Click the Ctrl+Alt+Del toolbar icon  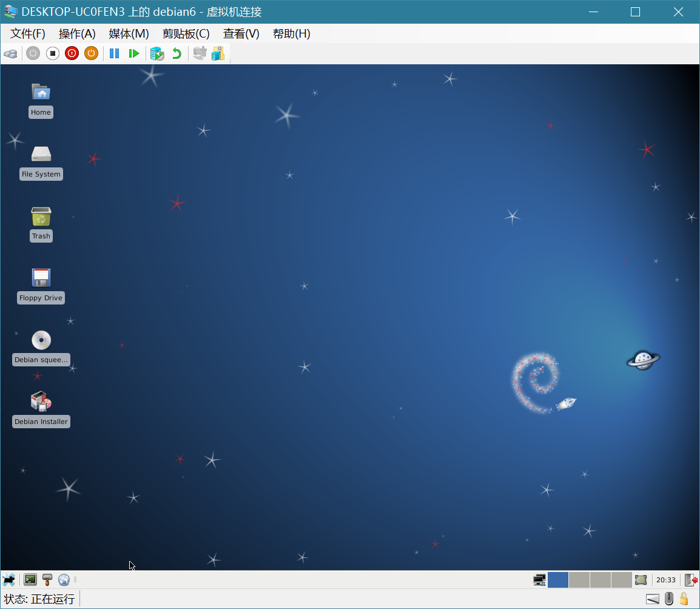point(10,53)
